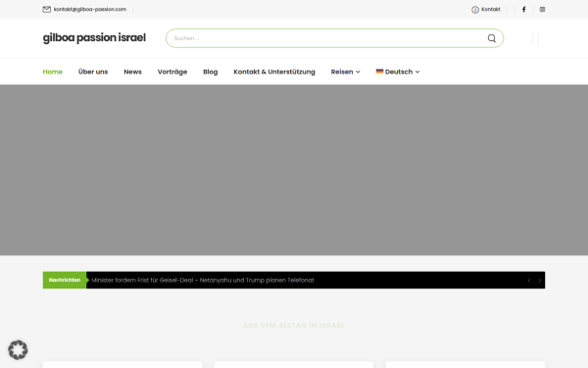Open the Facebook page icon
Viewport: 588px width, 368px height.
[x=524, y=10]
